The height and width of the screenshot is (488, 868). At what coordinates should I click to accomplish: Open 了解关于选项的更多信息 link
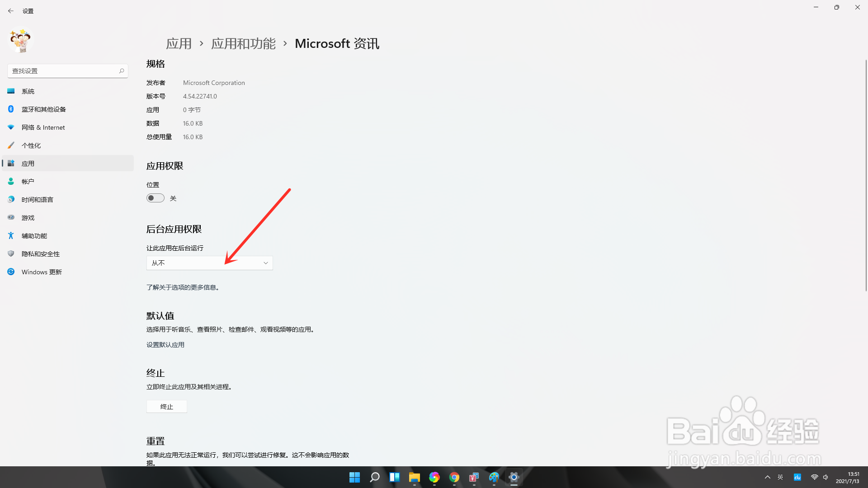tap(184, 287)
